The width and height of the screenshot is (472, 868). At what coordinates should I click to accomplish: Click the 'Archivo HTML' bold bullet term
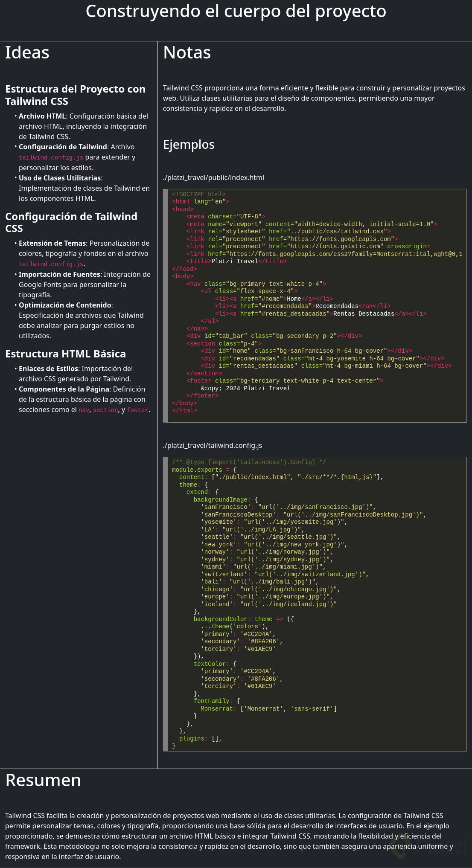[x=42, y=116]
